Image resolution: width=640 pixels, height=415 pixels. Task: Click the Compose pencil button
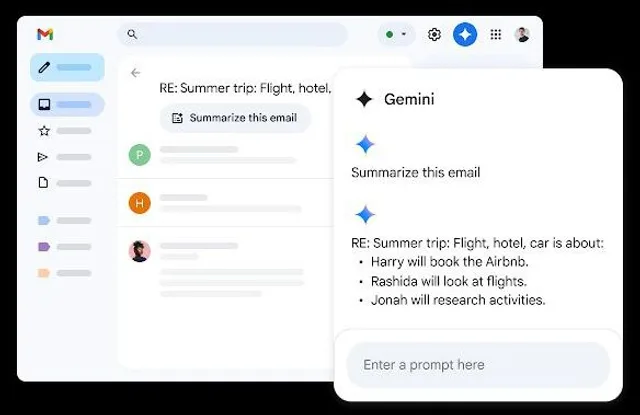click(67, 67)
